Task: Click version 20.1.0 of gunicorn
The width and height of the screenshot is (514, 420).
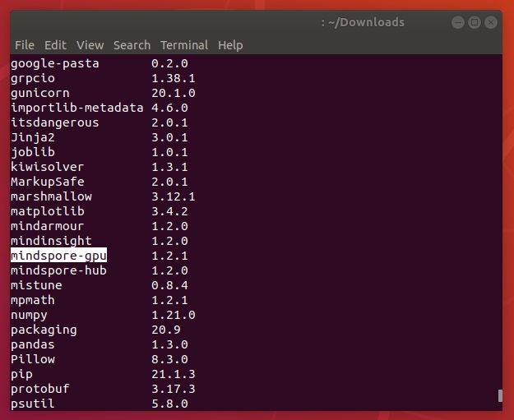Action: (x=174, y=93)
